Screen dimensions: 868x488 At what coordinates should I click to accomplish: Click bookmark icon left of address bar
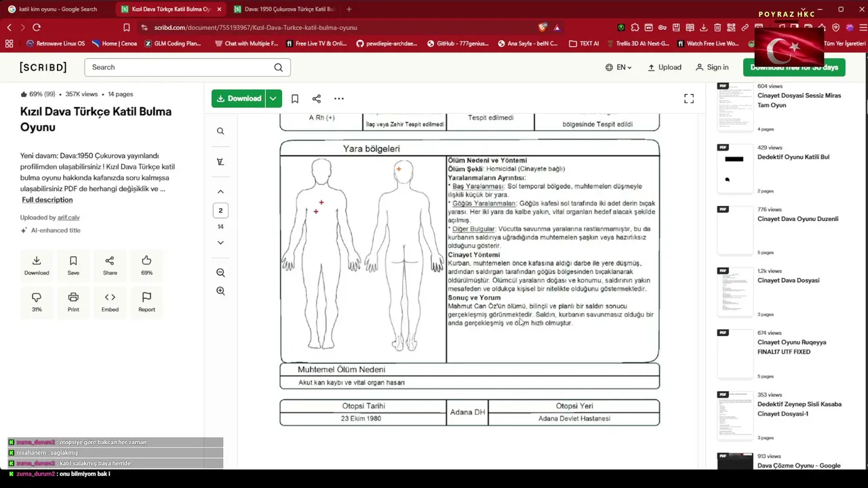tap(127, 27)
